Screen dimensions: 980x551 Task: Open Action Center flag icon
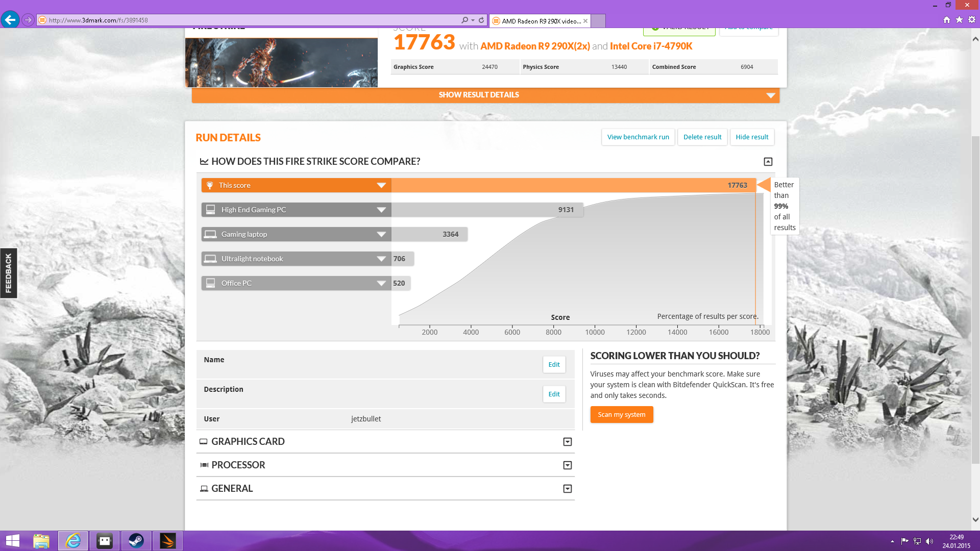point(904,541)
